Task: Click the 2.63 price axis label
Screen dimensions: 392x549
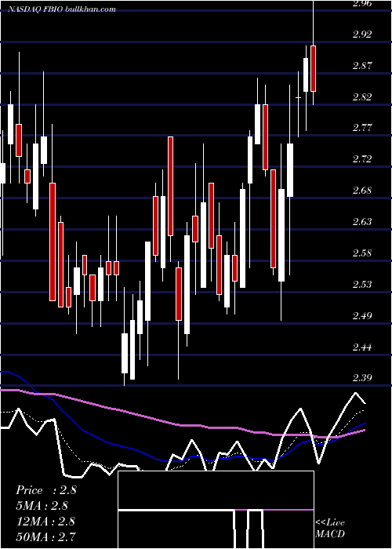Action: [361, 222]
